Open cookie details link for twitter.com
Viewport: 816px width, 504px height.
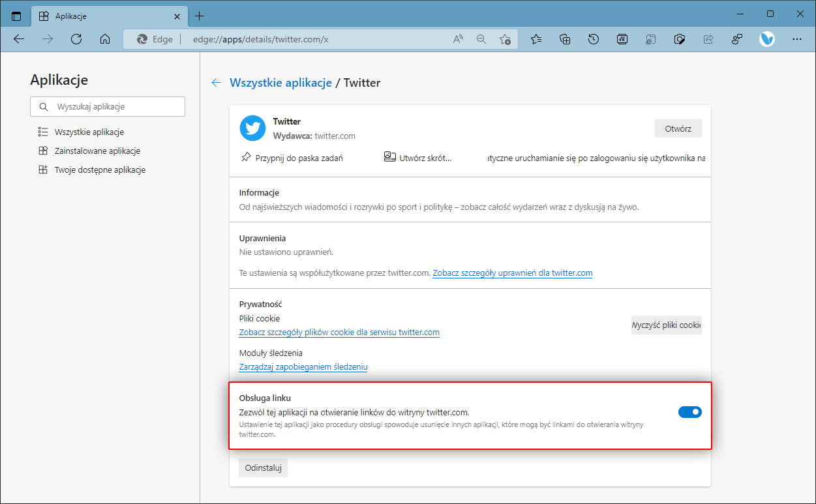coord(339,332)
